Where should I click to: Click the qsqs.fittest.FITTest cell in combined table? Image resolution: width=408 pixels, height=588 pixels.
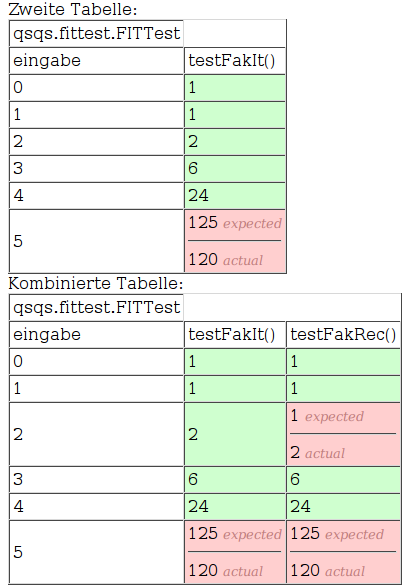coord(96,308)
